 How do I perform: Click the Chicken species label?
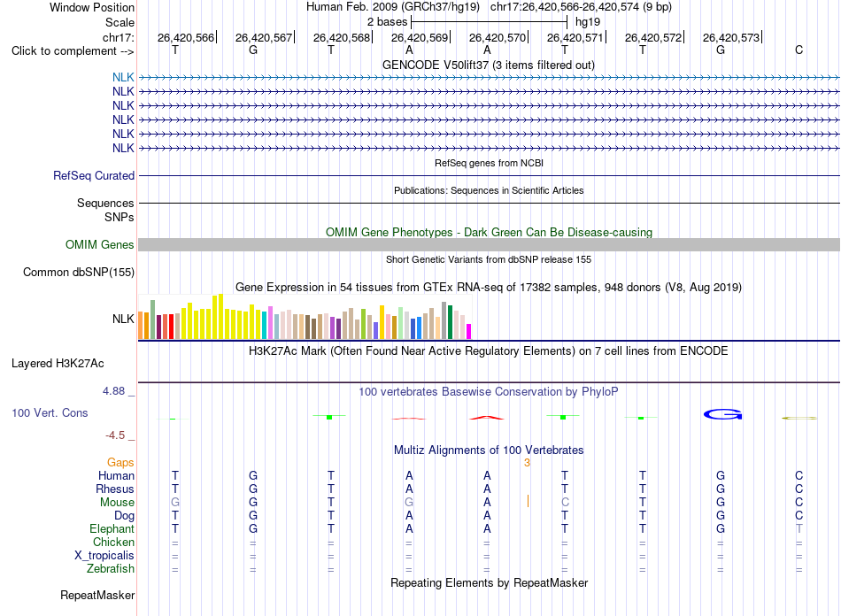point(113,542)
